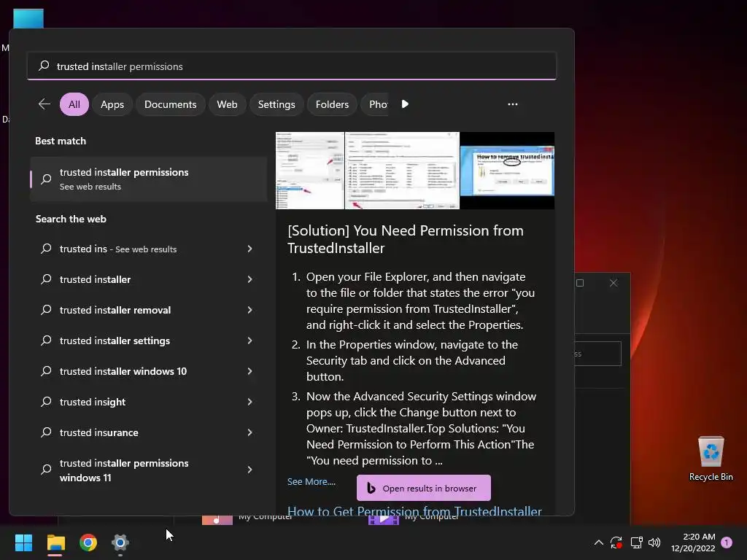Select 'trusted installer removal' suggestion text
The image size is (747, 560).
pos(115,310)
